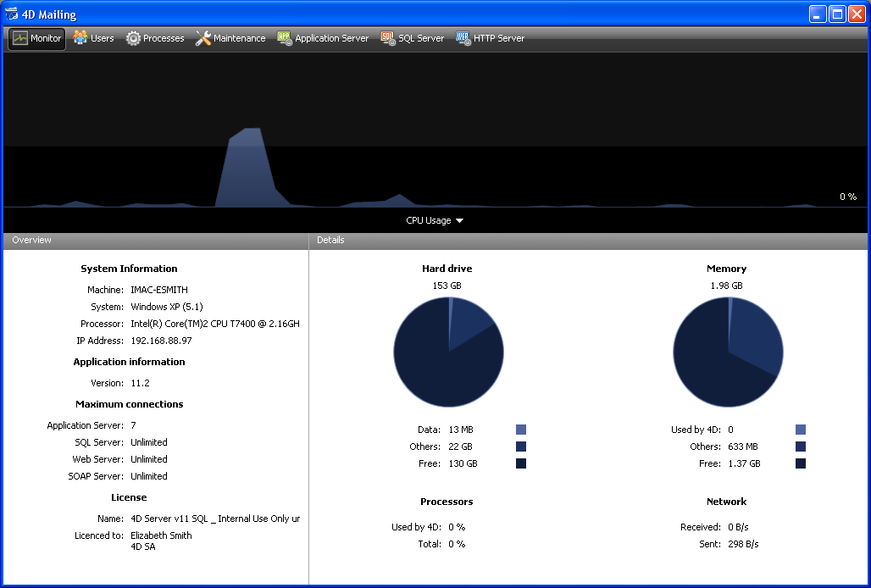Image resolution: width=871 pixels, height=588 pixels.
Task: Open the Maintenance tools icon
Action: click(203, 38)
